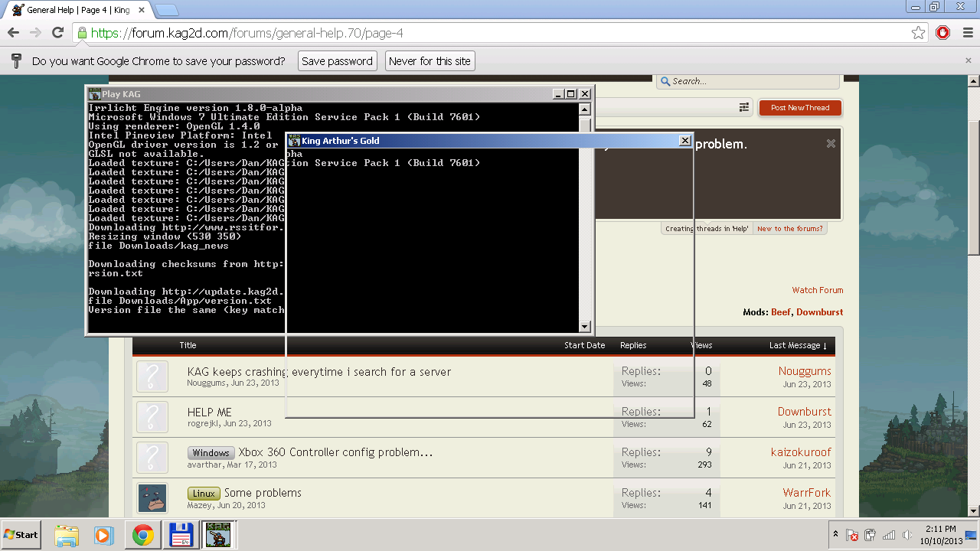Open volume speaker tray icon

coord(907,535)
